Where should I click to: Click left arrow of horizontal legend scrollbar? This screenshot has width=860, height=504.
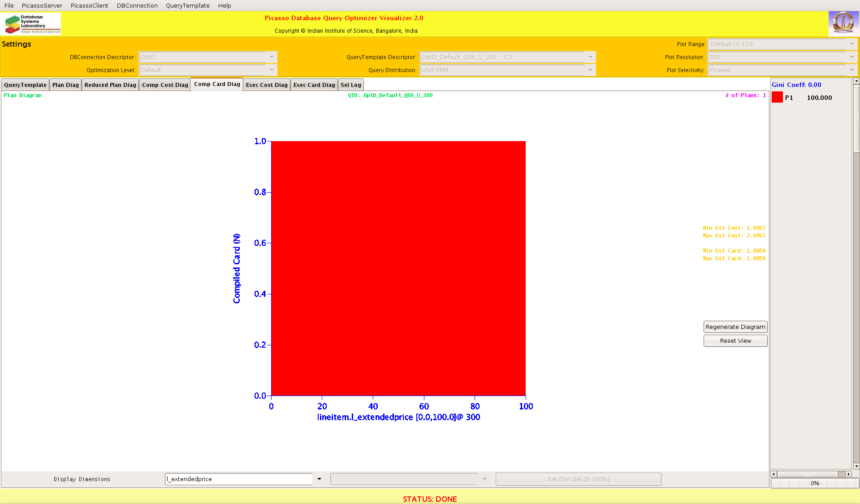pos(774,474)
